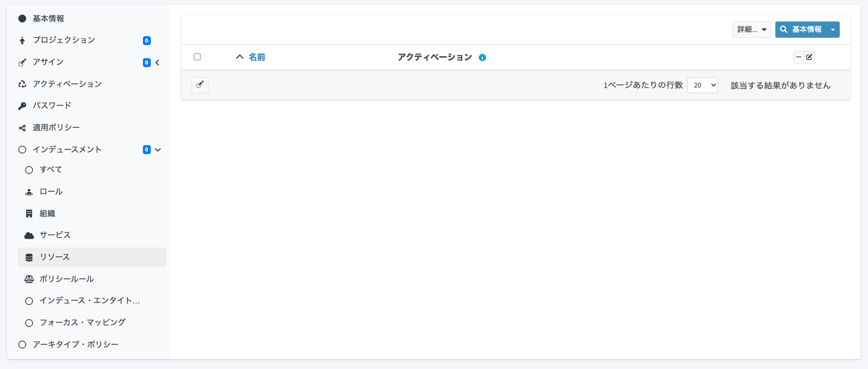The width and height of the screenshot is (868, 369).
Task: Open the アーキタイプ・ポリシー menu item
Action: (x=92, y=345)
